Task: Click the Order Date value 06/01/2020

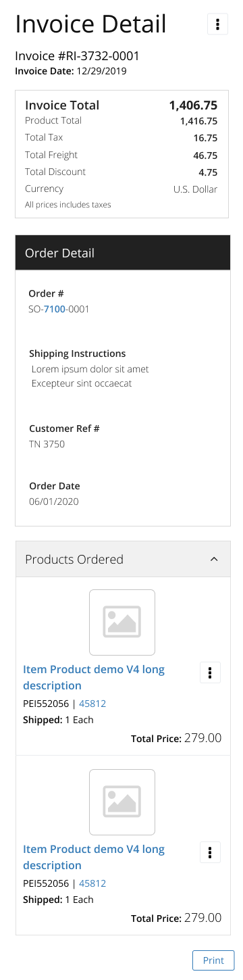Action: pos(54,501)
